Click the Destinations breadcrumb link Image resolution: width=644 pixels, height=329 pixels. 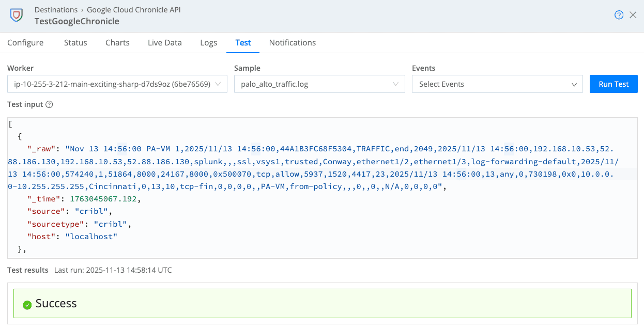pyautogui.click(x=56, y=9)
